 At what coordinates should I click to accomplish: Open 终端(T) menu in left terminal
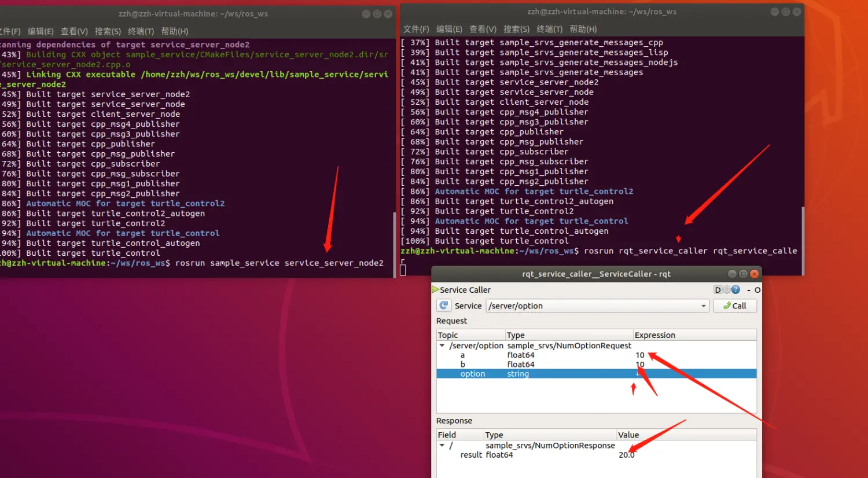141,31
